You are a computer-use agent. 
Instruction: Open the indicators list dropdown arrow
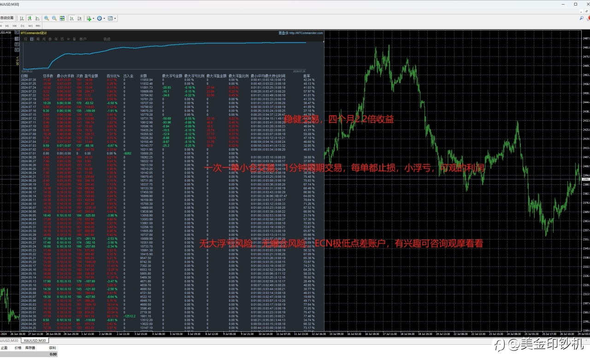(94, 18)
